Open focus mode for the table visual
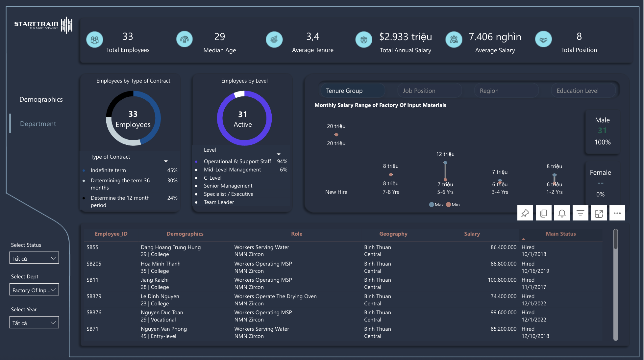Image resolution: width=644 pixels, height=360 pixels. coord(599,213)
